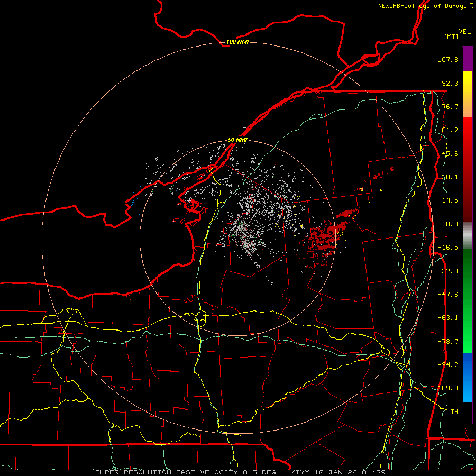The width and height of the screenshot is (476, 476).
Task: Click the -16.5 legend value
Action: click(448, 248)
